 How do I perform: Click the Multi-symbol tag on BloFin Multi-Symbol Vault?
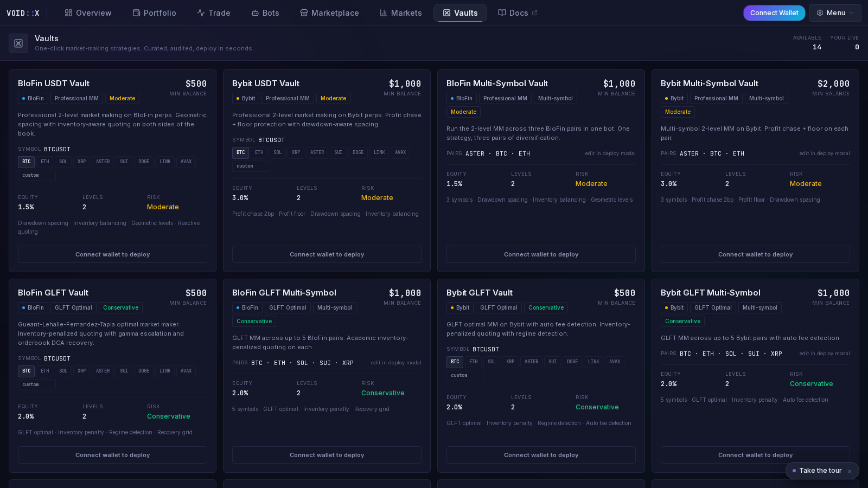click(555, 98)
